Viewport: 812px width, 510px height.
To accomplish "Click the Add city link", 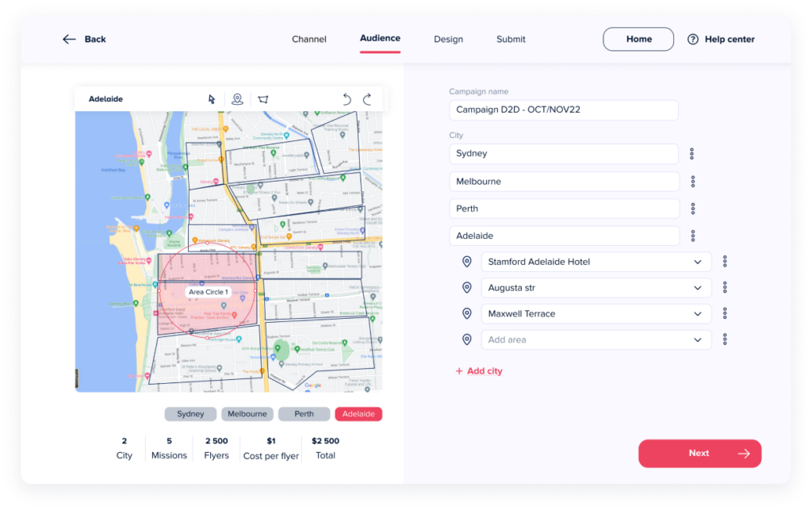I will 479,371.
